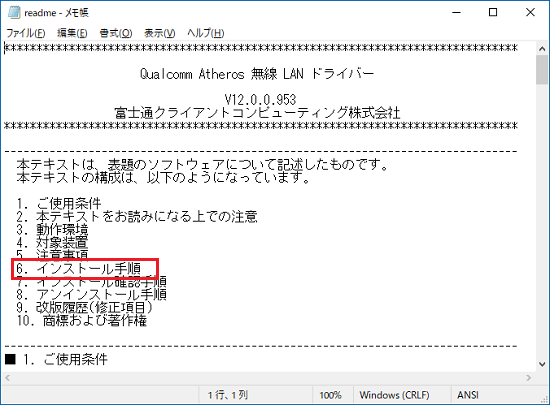Image resolution: width=550 pixels, height=405 pixels.
Task: Click the line 3. 動作環境
Action: (x=52, y=230)
